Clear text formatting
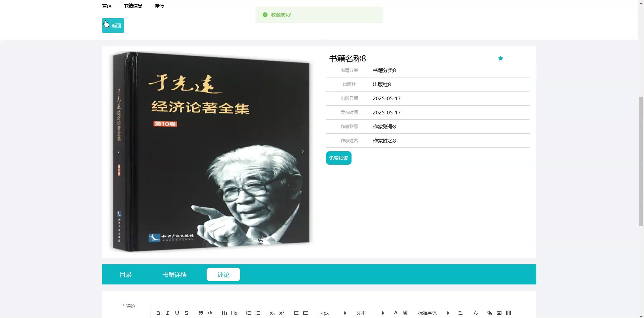The height and width of the screenshot is (318, 644). 475,313
